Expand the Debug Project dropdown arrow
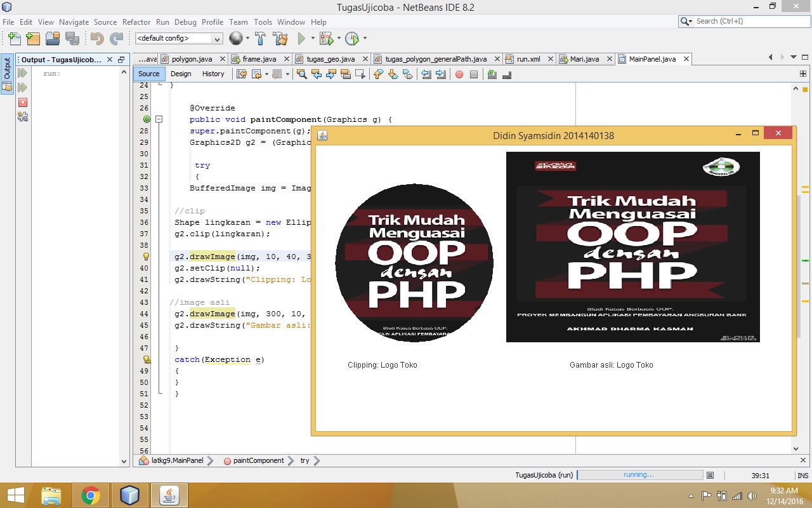 (x=339, y=39)
